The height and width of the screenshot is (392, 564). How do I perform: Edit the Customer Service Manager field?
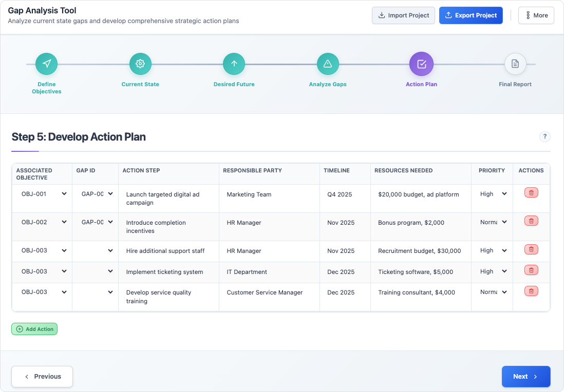pos(269,292)
